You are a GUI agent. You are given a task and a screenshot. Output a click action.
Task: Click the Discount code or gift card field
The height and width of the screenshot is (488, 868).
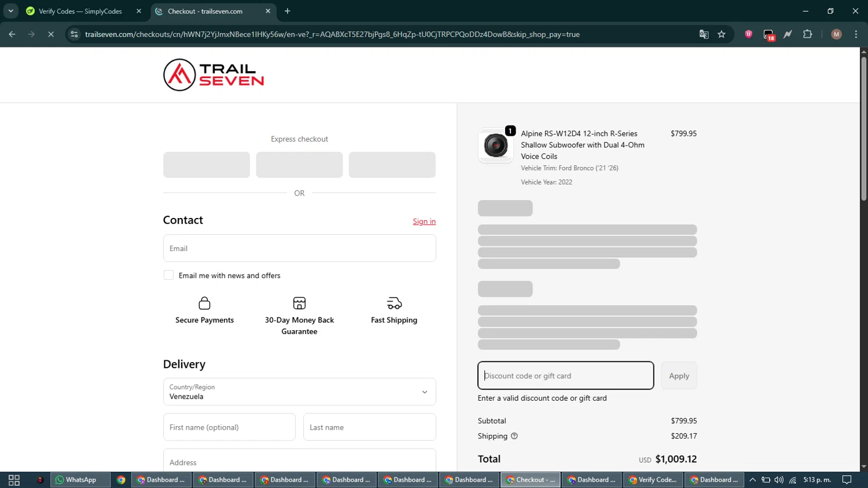pyautogui.click(x=566, y=376)
